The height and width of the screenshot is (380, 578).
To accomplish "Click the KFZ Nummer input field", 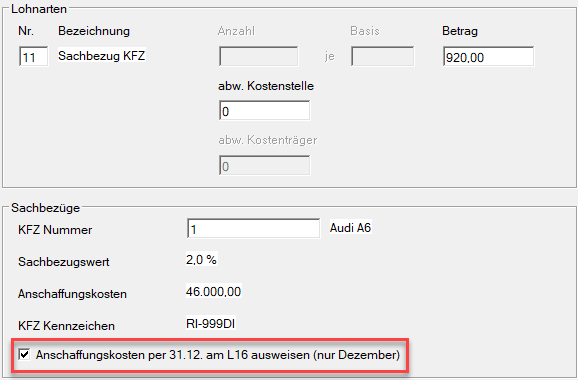I will [x=254, y=229].
